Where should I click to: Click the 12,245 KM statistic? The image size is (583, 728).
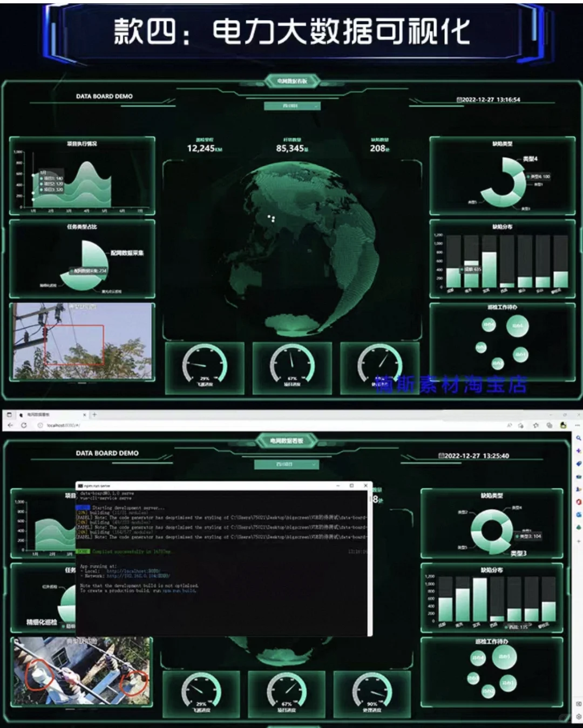(x=204, y=148)
